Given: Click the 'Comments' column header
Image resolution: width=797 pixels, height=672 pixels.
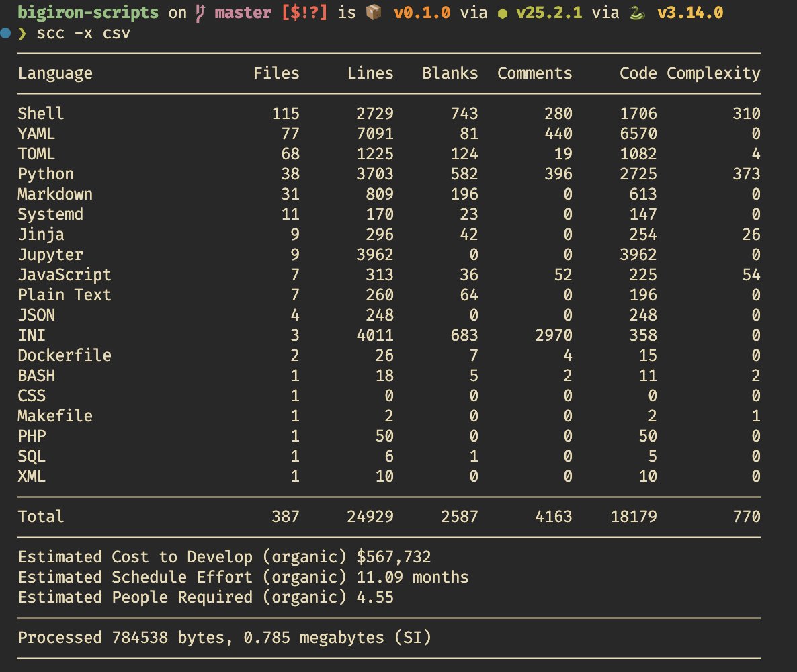Looking at the screenshot, I should (535, 73).
